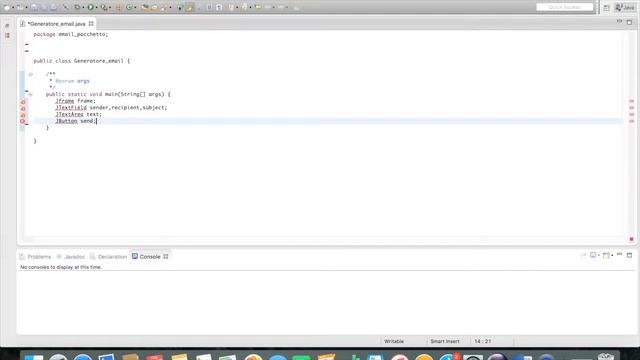Click the Display Selected Console icon
The height and width of the screenshot is (360, 640).
point(593,255)
